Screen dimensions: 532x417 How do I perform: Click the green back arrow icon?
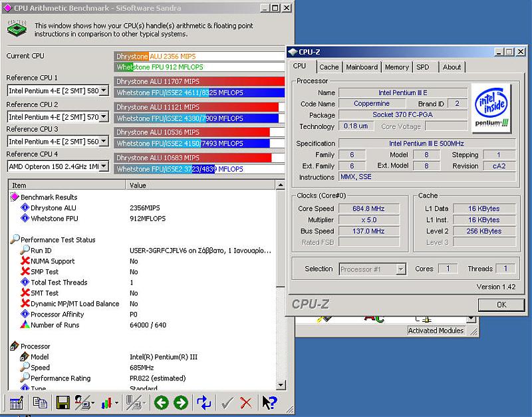[161, 403]
